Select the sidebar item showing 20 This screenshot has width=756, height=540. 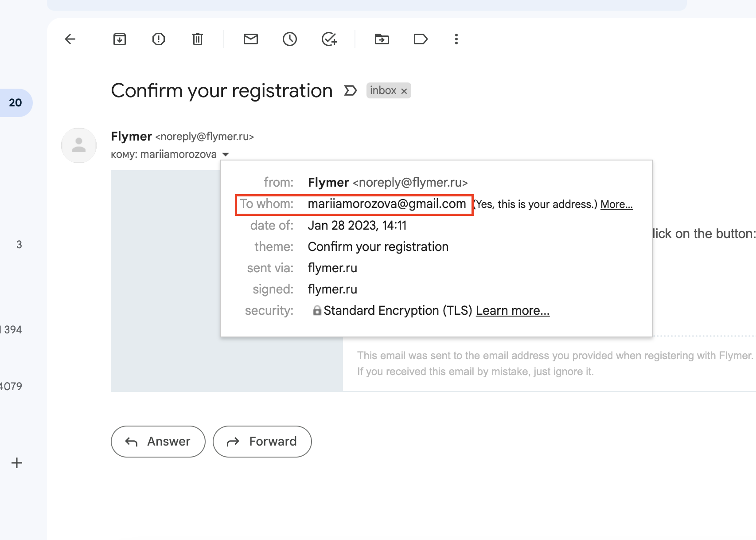pos(16,103)
